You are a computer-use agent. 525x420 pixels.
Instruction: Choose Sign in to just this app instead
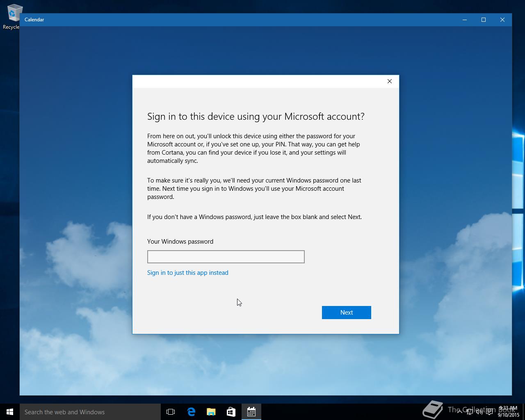click(x=188, y=273)
